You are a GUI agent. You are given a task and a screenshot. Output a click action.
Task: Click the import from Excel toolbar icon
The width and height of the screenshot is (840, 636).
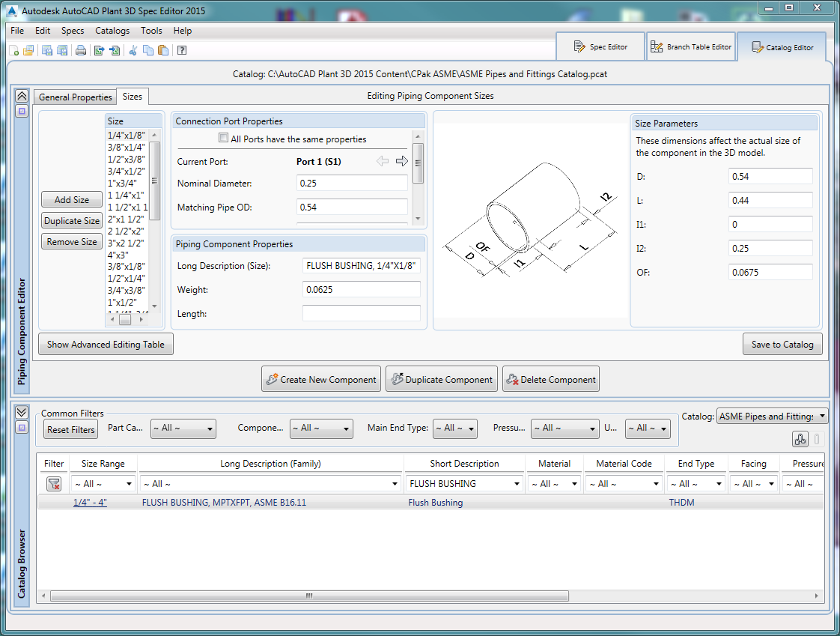pos(114,50)
